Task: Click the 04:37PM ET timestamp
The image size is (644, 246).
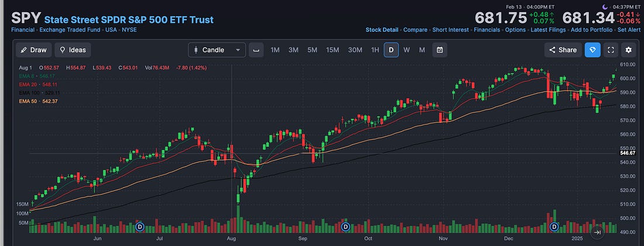Action: pyautogui.click(x=626, y=7)
